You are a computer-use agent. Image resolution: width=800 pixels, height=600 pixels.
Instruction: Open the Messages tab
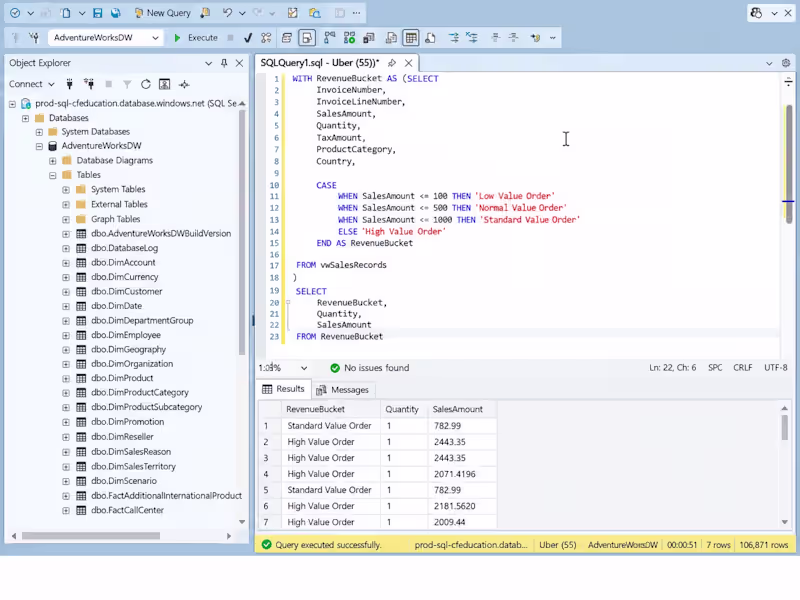342,390
